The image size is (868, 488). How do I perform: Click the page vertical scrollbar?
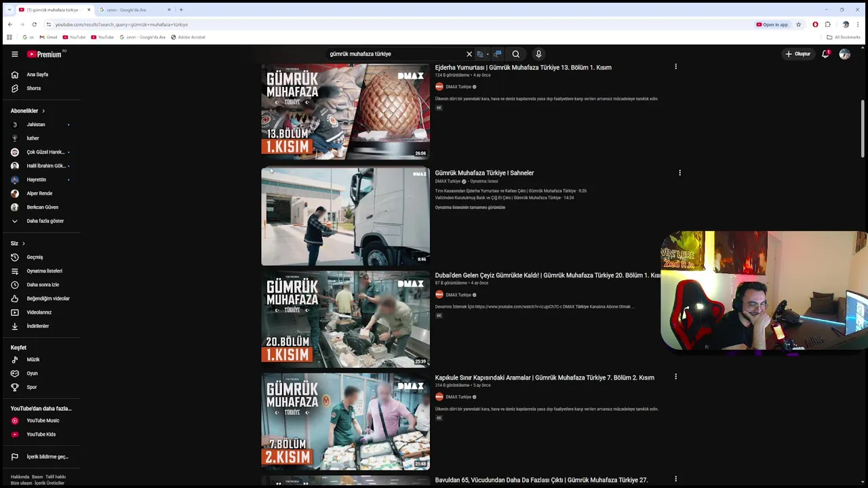tap(863, 129)
